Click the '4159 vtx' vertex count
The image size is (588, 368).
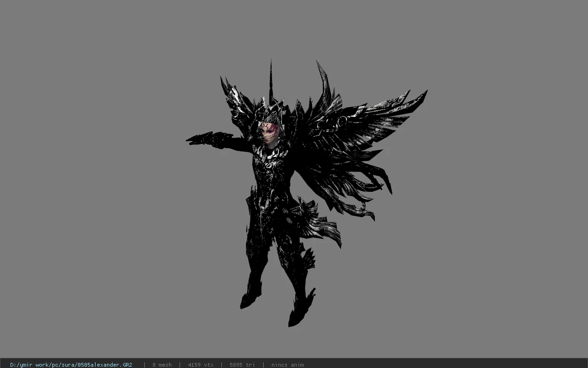coord(201,365)
